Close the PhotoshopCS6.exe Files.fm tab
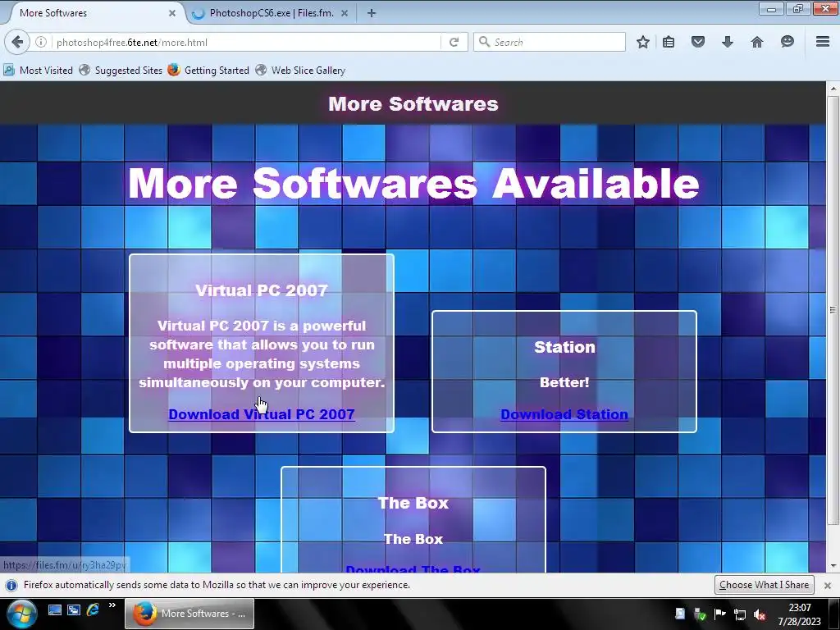Viewport: 840px width, 630px height. click(345, 13)
